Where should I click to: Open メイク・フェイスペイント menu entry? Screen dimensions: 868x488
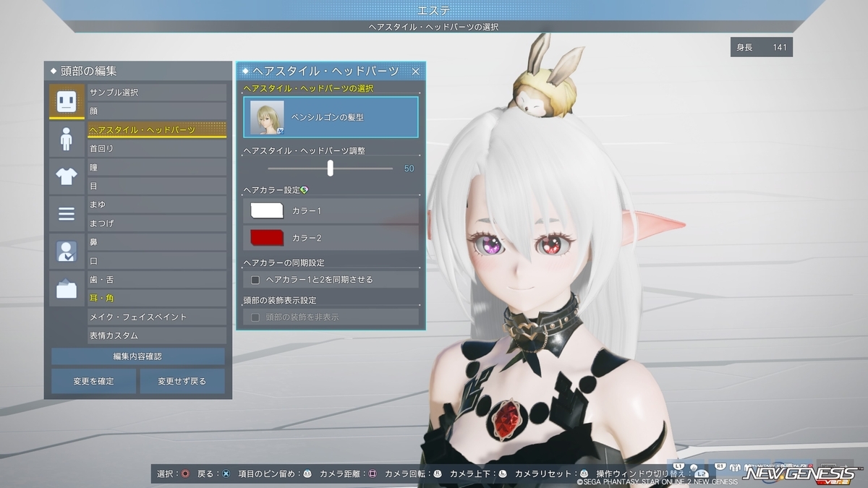[157, 317]
